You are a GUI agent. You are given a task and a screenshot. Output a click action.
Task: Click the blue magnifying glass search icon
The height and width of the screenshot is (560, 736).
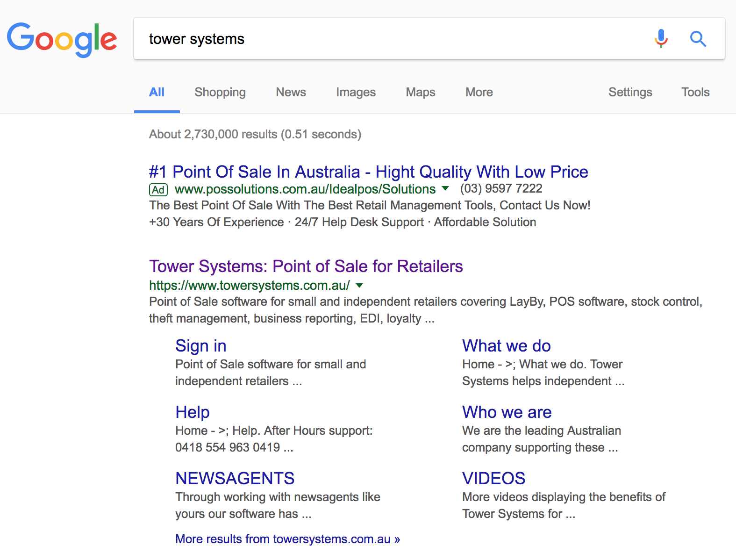tap(698, 39)
